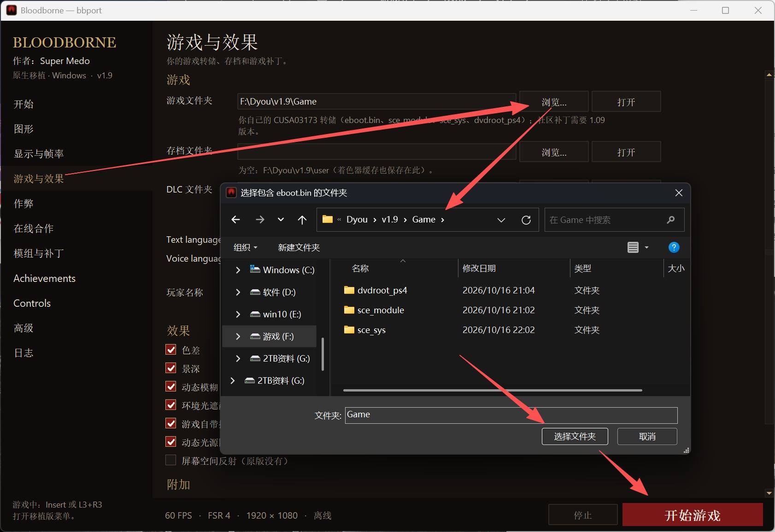This screenshot has height=532, width=775.
Task: Open the dvdroot_ps4 folder icon
Action: pyautogui.click(x=349, y=290)
